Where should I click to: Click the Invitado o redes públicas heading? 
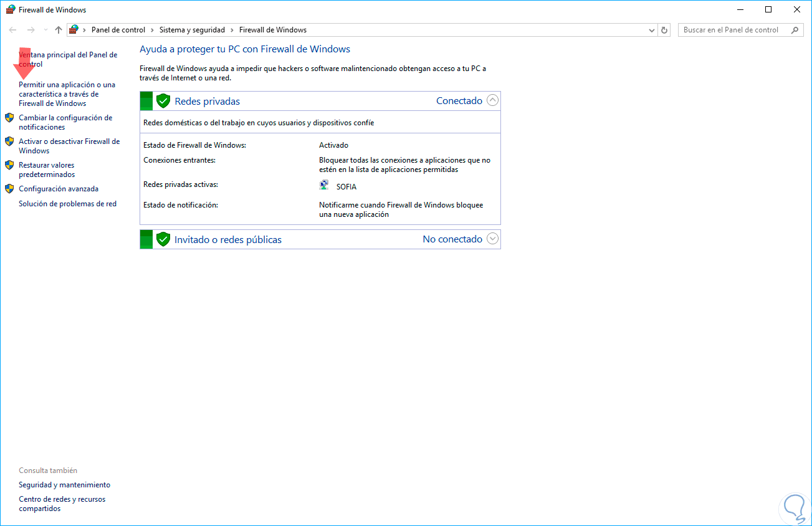(228, 239)
